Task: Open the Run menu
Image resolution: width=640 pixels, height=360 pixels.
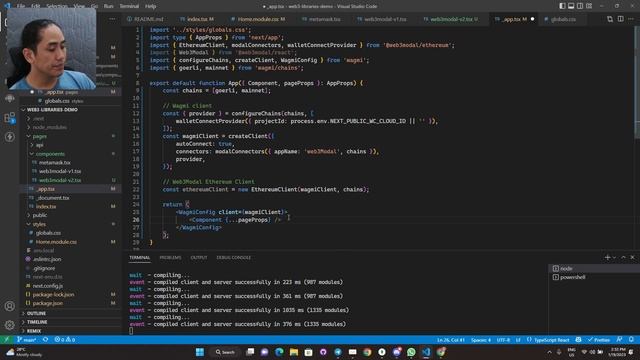Action: point(109,6)
